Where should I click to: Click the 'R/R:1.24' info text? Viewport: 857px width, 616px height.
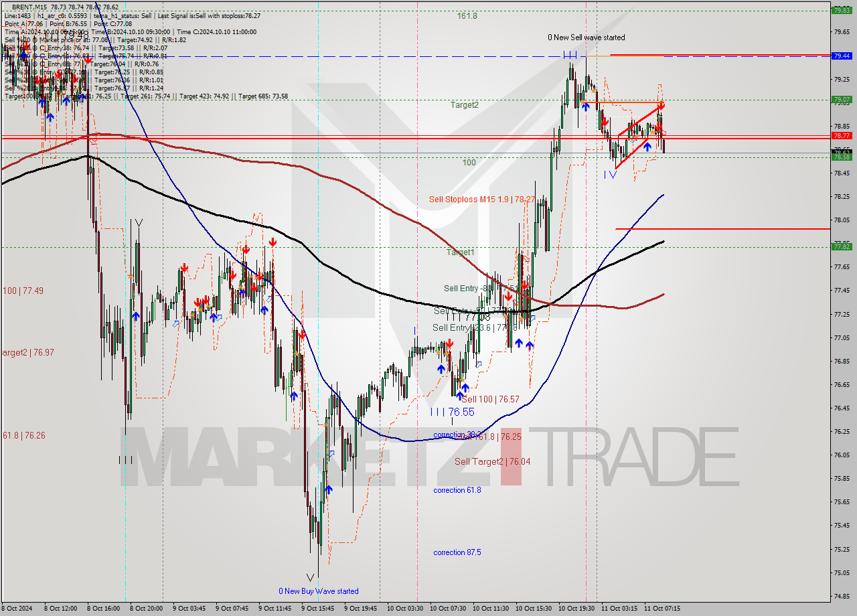click(151, 88)
